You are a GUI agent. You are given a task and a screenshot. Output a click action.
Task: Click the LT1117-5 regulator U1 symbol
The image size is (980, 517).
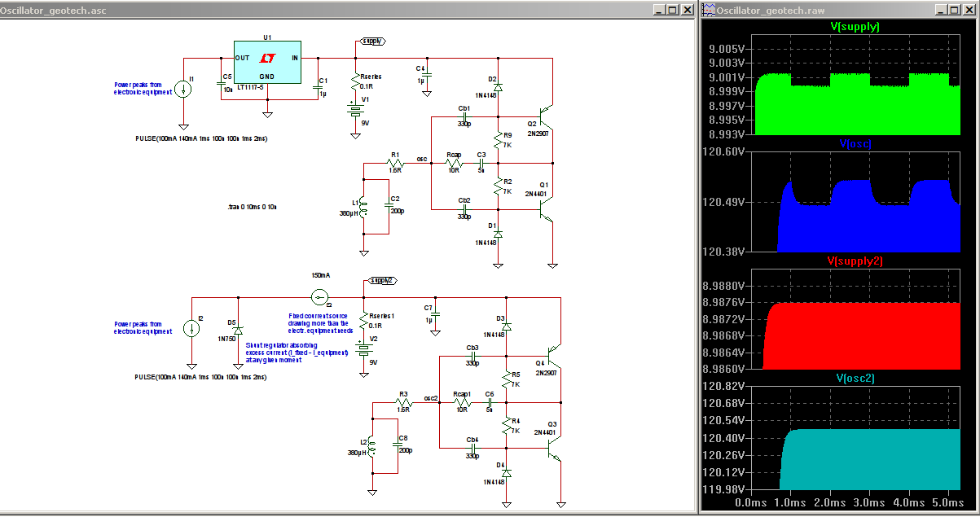(267, 61)
